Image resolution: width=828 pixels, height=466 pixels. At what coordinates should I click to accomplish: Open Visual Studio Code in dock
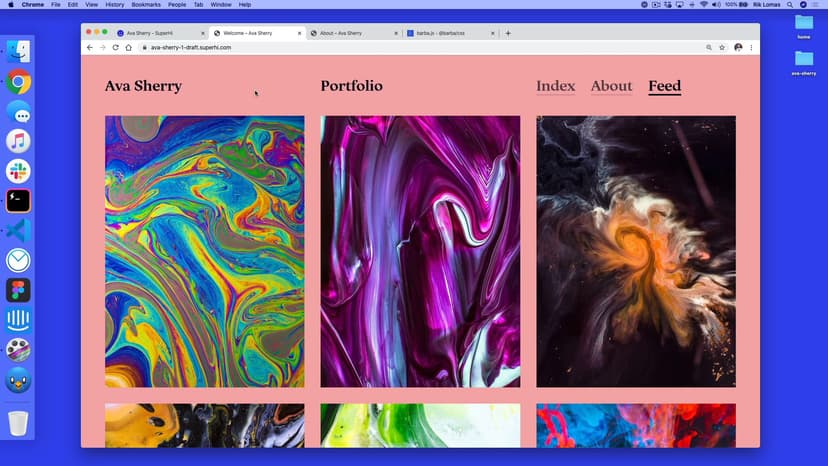18,231
